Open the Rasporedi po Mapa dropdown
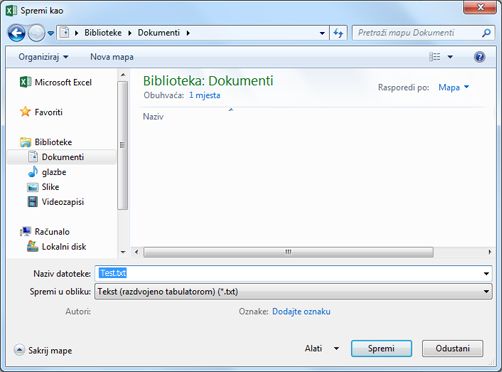 click(x=454, y=87)
